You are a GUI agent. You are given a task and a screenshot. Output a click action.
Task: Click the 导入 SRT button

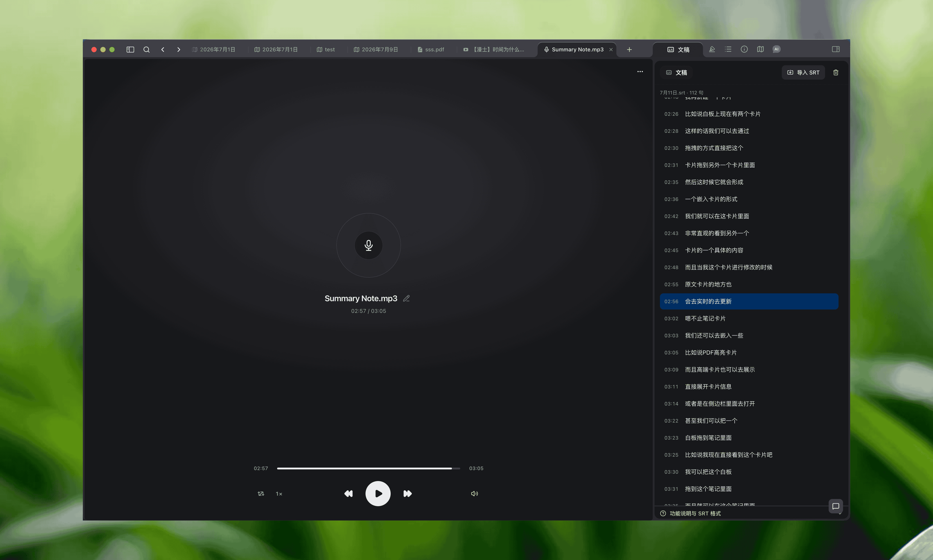(x=803, y=72)
